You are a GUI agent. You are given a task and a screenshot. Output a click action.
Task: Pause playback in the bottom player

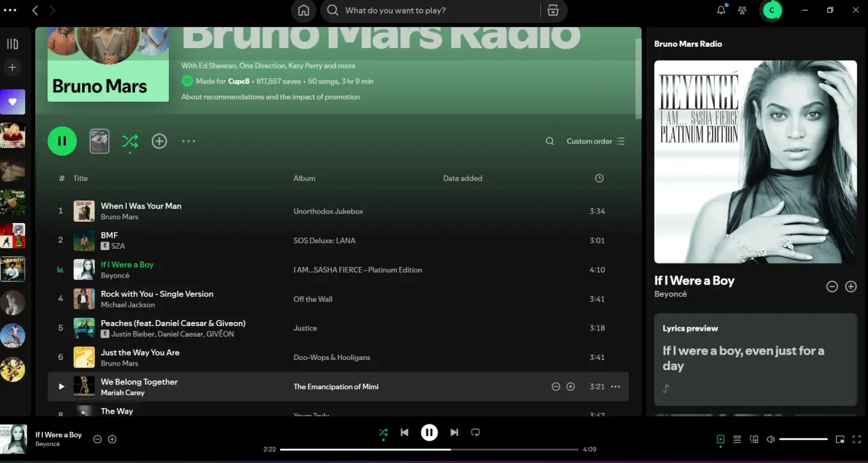click(429, 432)
